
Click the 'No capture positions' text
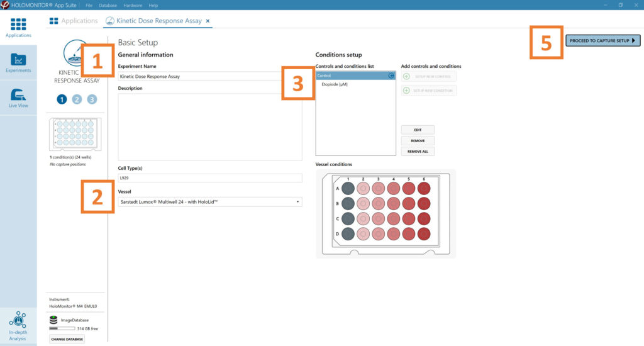68,164
